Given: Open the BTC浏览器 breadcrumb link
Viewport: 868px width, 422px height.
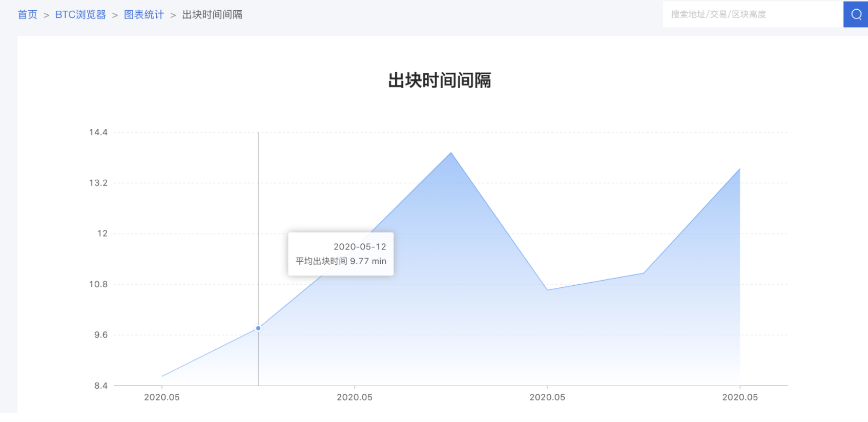Looking at the screenshot, I should tap(80, 15).
